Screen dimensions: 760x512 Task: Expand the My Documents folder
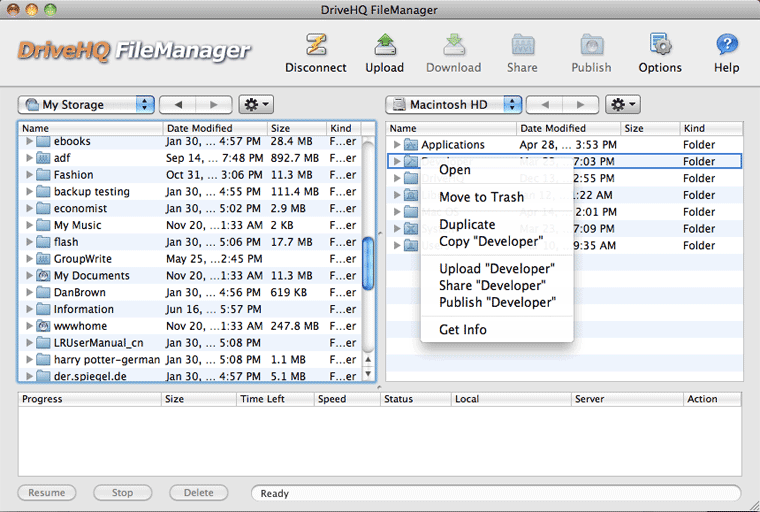(x=29, y=275)
